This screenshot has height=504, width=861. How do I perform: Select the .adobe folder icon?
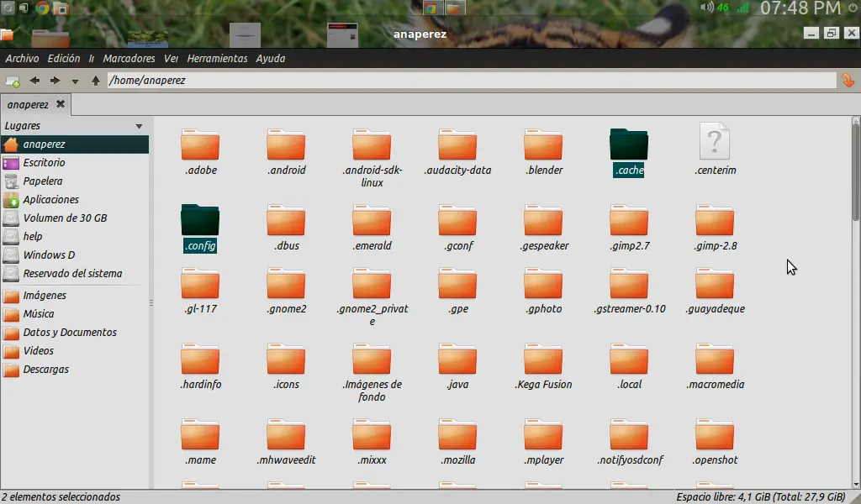(x=200, y=144)
